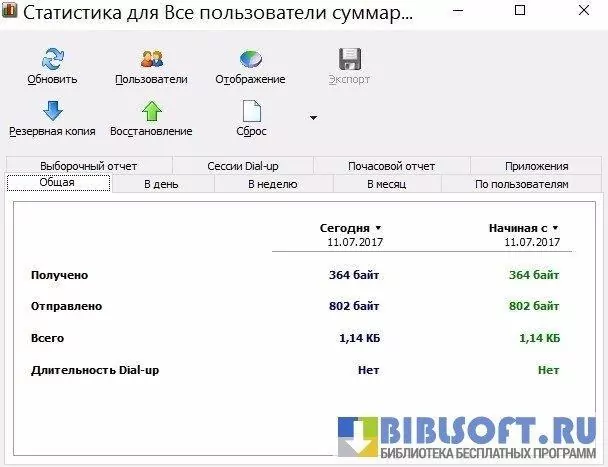Click the Отображение display icon
This screenshot has height=467, width=608.
coord(250,58)
